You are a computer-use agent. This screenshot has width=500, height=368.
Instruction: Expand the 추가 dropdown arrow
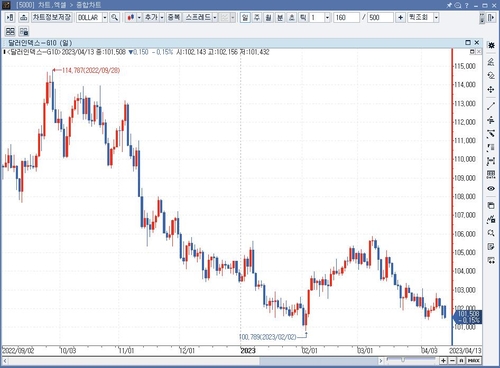pos(162,17)
